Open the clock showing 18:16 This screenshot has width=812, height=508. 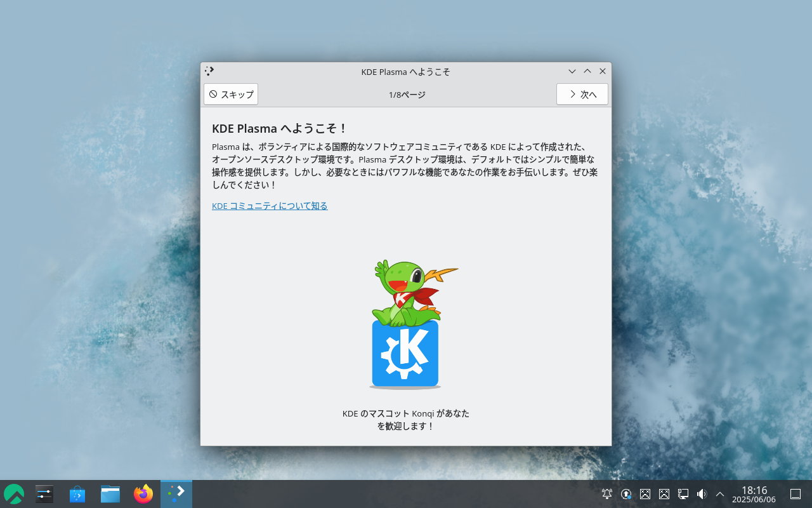(x=754, y=494)
